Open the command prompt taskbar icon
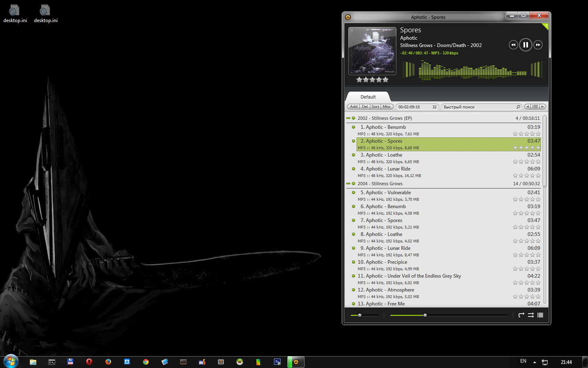This screenshot has height=368, width=588. [52, 362]
